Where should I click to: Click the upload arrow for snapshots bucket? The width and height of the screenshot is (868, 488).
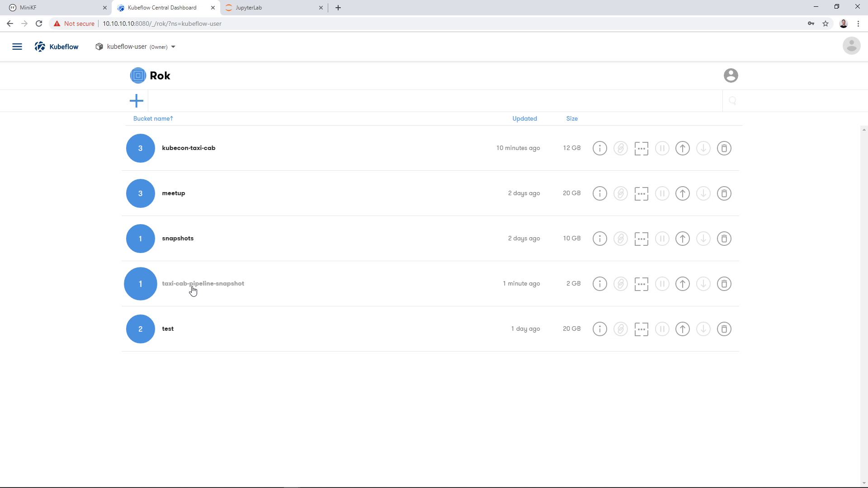683,239
